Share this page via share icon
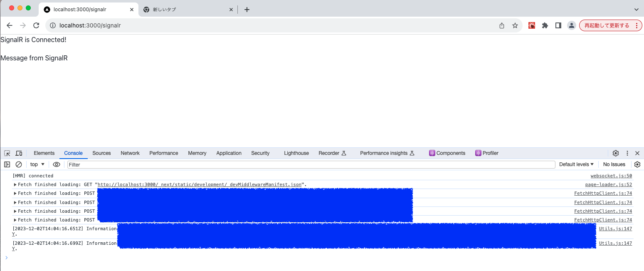Viewport: 644px width, 271px height. click(502, 25)
